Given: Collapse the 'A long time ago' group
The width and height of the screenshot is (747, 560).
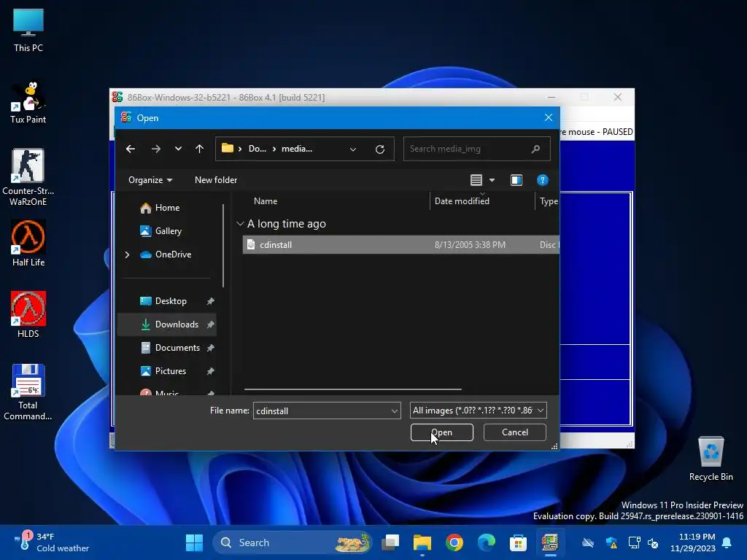Looking at the screenshot, I should (x=240, y=224).
